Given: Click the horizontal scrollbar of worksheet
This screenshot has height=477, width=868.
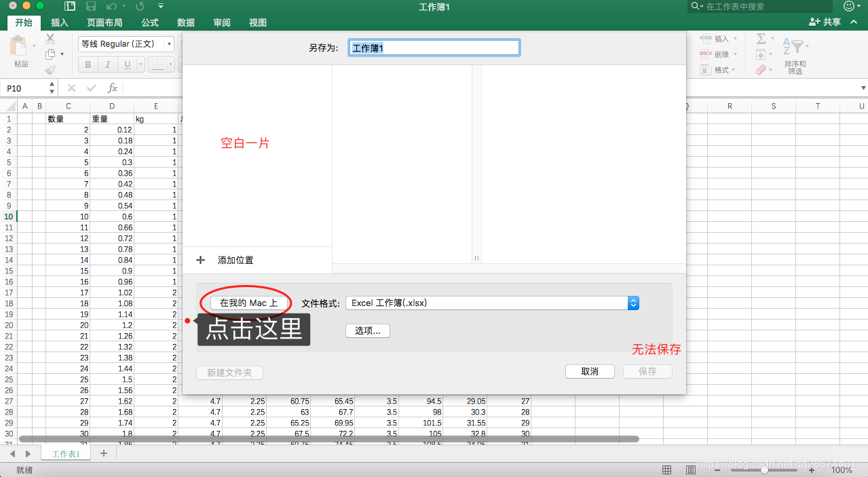Looking at the screenshot, I should pos(329,439).
